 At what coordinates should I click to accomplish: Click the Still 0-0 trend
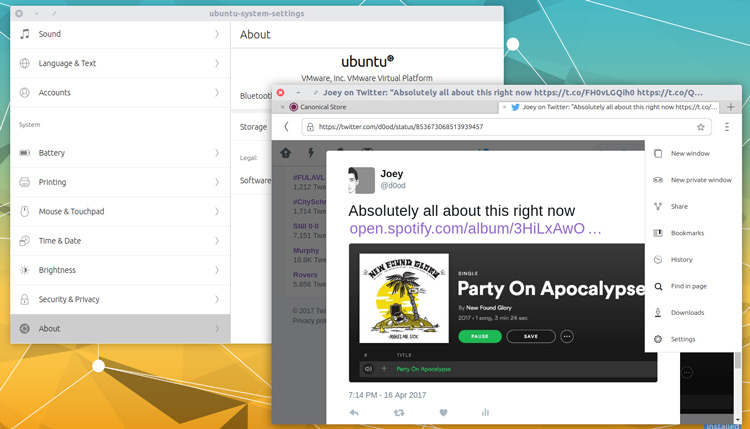306,226
